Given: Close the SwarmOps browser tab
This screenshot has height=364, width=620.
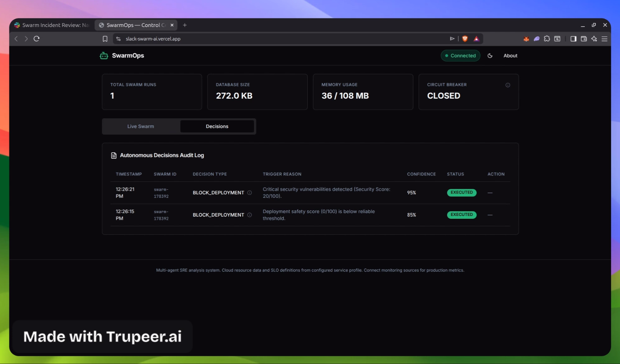Looking at the screenshot, I should coord(172,25).
